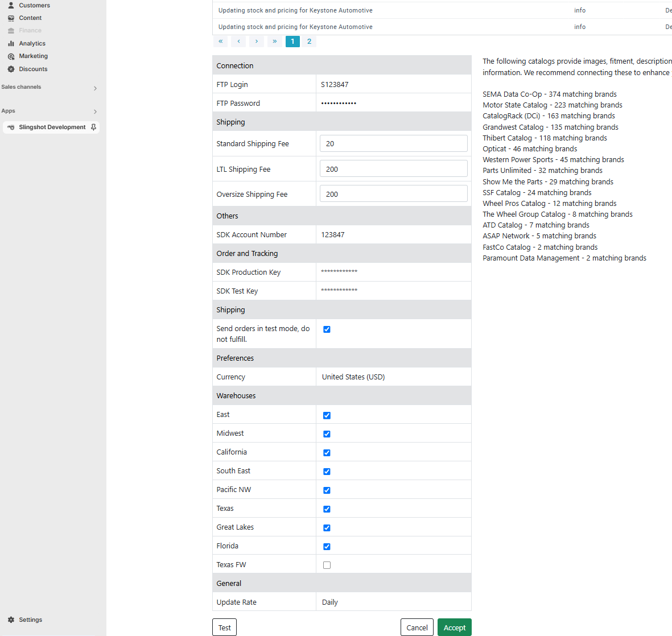Click the Accept button
Screen dimensions: 672x636
click(455, 627)
